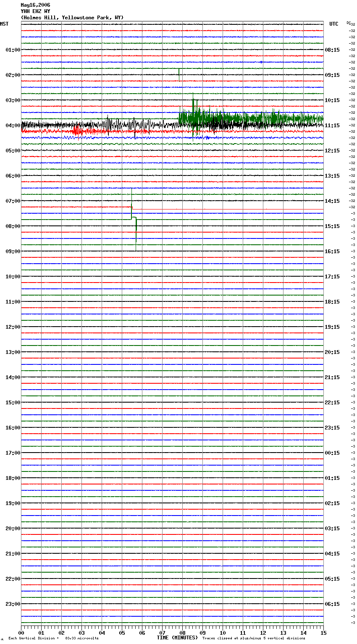Screen dimensions: 357x644
Task: Select the 15:00 MST row label
Action: tap(13, 403)
